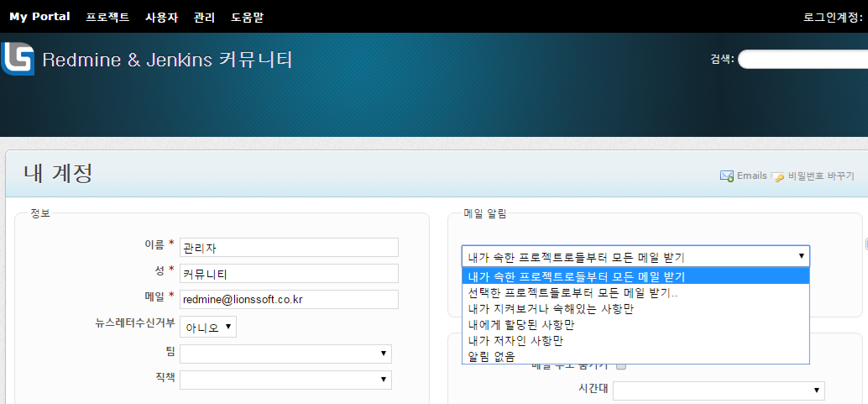Expand the 팀 dropdown

click(285, 354)
